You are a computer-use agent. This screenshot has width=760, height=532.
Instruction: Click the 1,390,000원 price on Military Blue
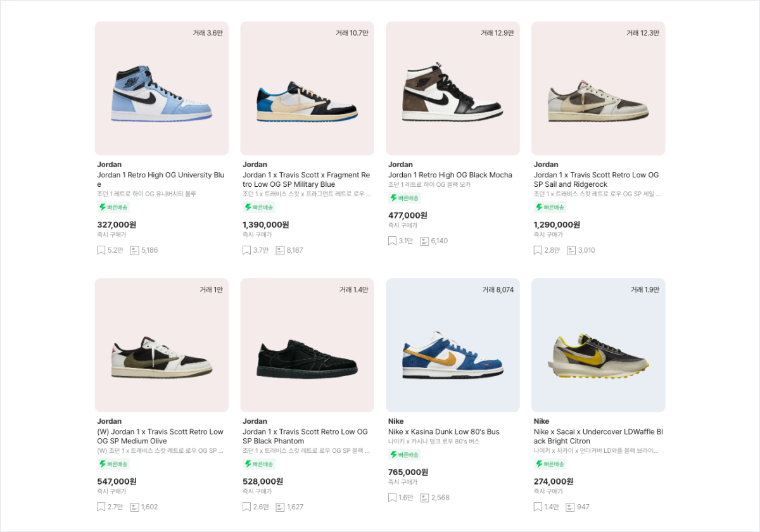[x=265, y=225]
